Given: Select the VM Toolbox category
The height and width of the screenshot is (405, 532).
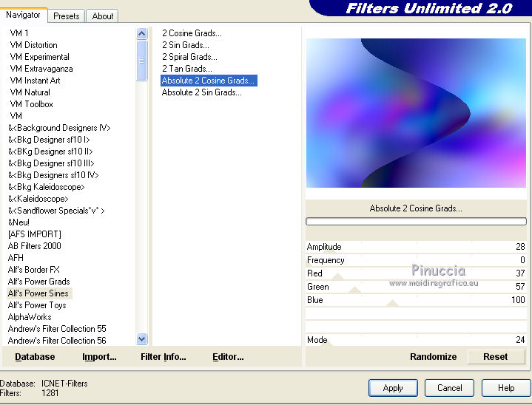Looking at the screenshot, I should pyautogui.click(x=32, y=104).
